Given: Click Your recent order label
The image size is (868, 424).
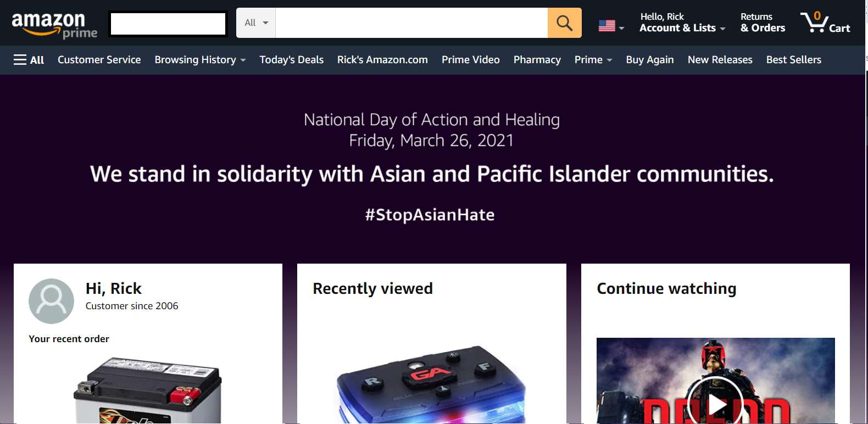Looking at the screenshot, I should point(69,339).
